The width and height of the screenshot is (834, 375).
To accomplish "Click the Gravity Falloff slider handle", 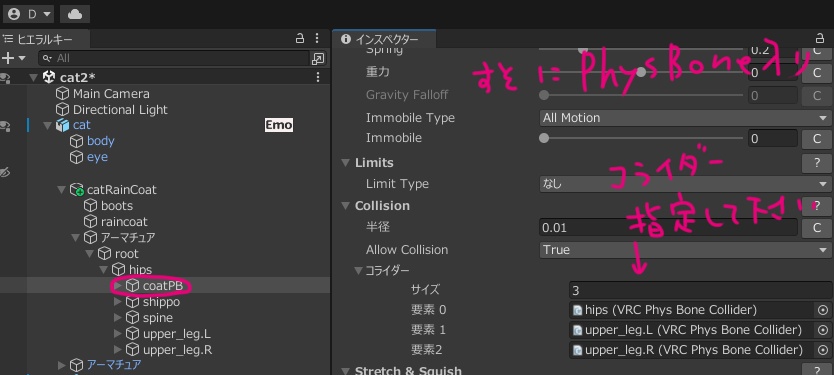I will [x=544, y=95].
